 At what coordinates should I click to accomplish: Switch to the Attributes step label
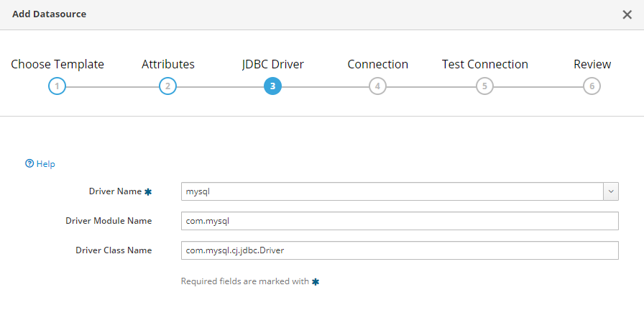(167, 64)
